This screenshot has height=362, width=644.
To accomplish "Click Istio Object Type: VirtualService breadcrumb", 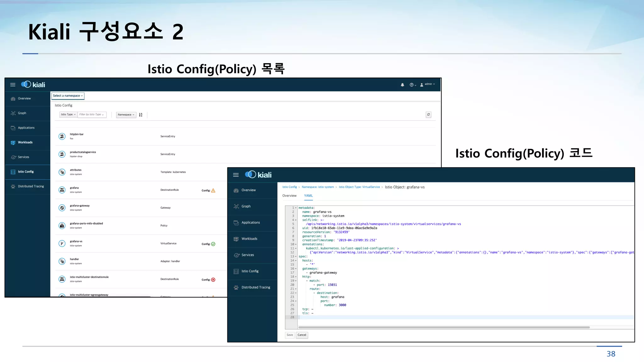I will point(359,187).
